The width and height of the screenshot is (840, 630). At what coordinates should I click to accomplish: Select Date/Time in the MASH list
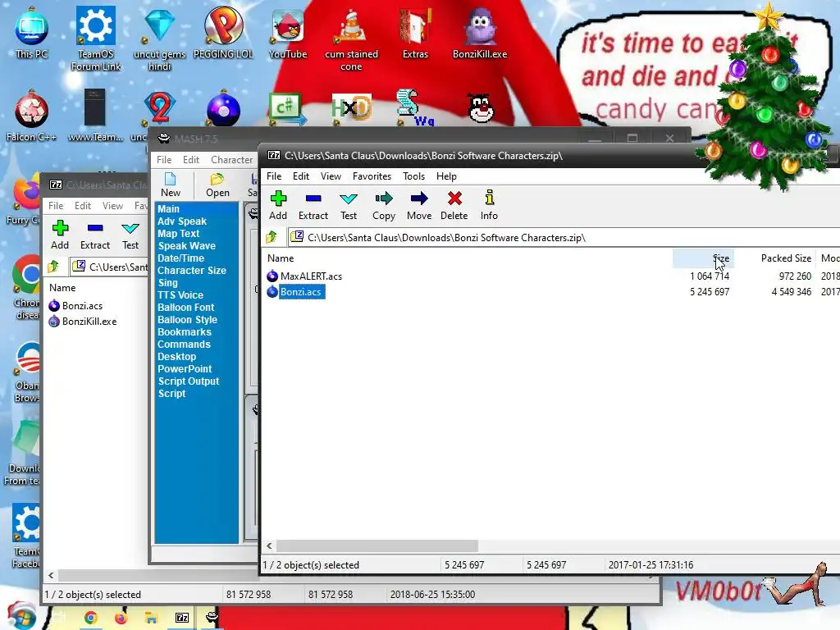[x=180, y=258]
